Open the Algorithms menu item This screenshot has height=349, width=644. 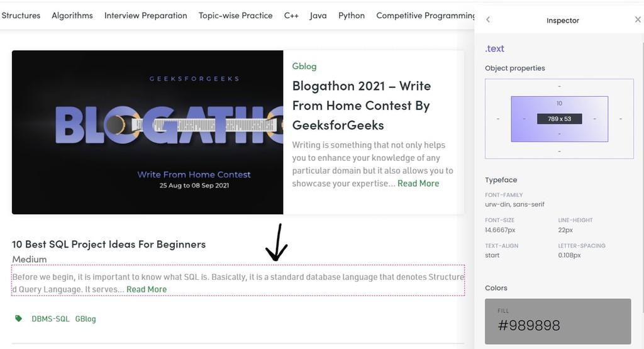click(72, 16)
